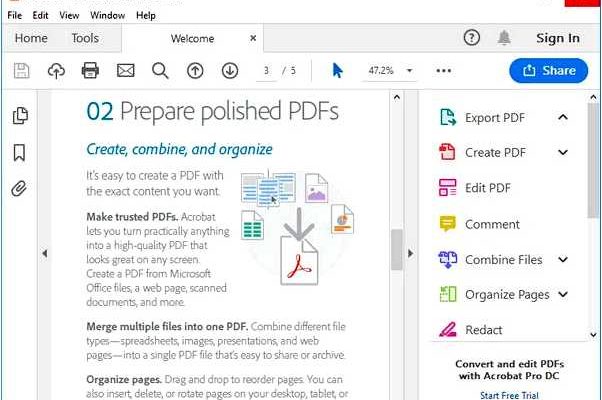Click the '02 Prepare polished PDFs' heading
This screenshot has width=602, height=400.
(212, 111)
